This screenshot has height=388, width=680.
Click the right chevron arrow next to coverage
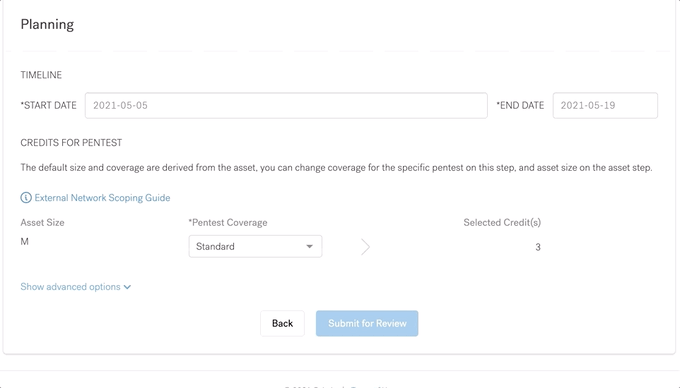click(366, 247)
